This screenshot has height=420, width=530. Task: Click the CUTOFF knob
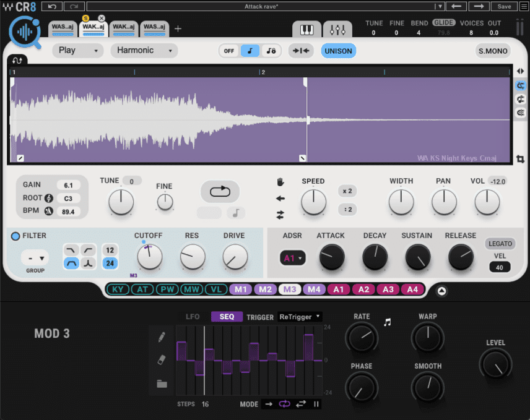(149, 257)
